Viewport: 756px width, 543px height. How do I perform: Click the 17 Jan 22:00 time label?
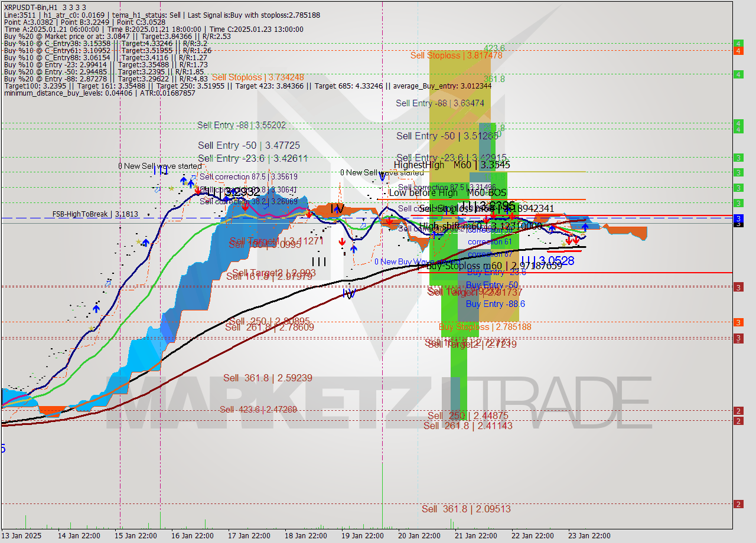point(250,536)
